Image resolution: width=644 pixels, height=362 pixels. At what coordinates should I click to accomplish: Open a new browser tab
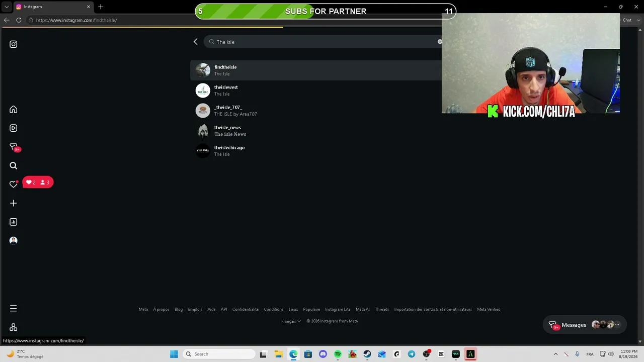click(x=101, y=7)
